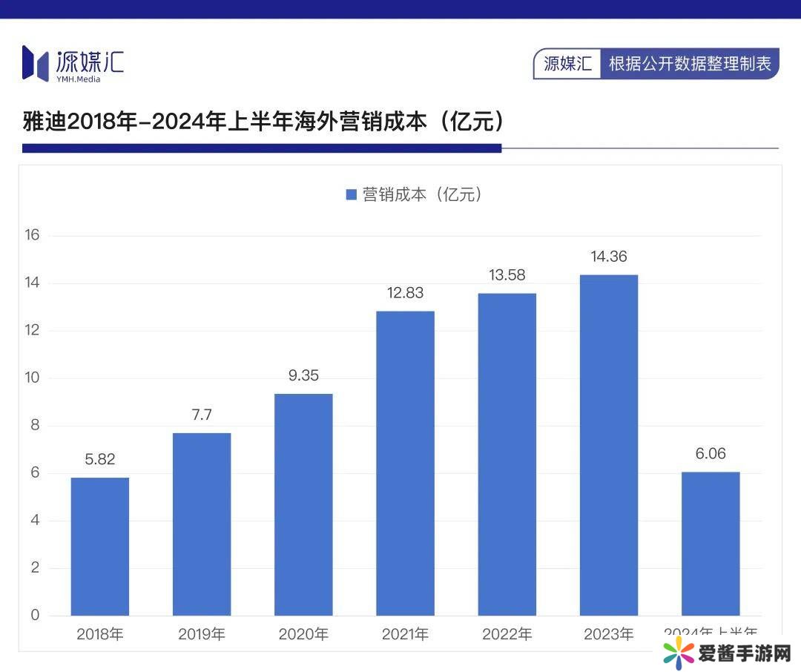
Task: Click the 14.36 data label
Action: pos(608,257)
